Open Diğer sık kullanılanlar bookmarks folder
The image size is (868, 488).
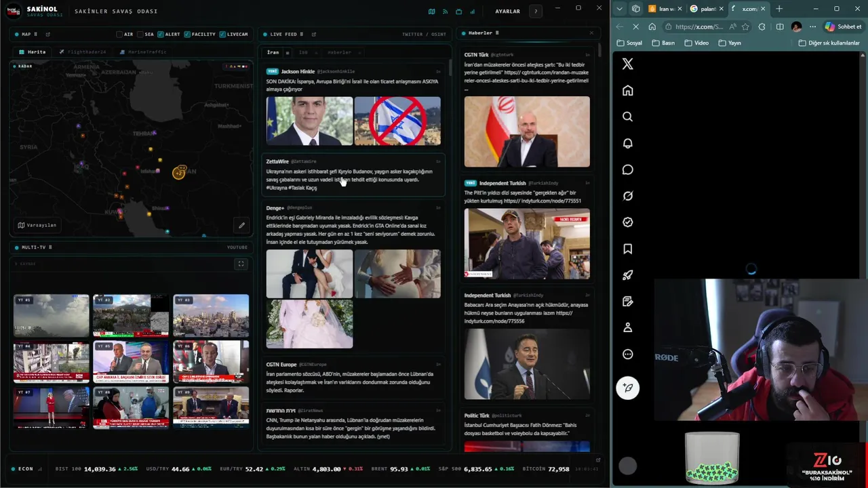829,43
